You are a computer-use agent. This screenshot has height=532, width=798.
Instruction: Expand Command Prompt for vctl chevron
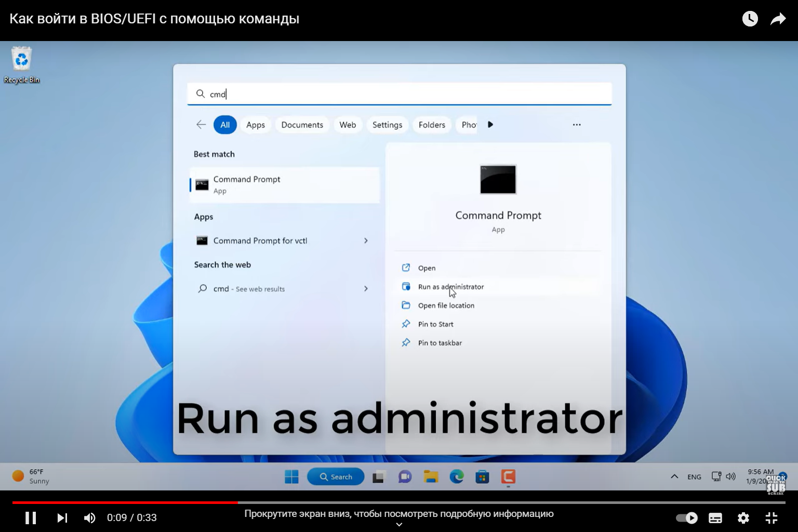click(x=366, y=241)
